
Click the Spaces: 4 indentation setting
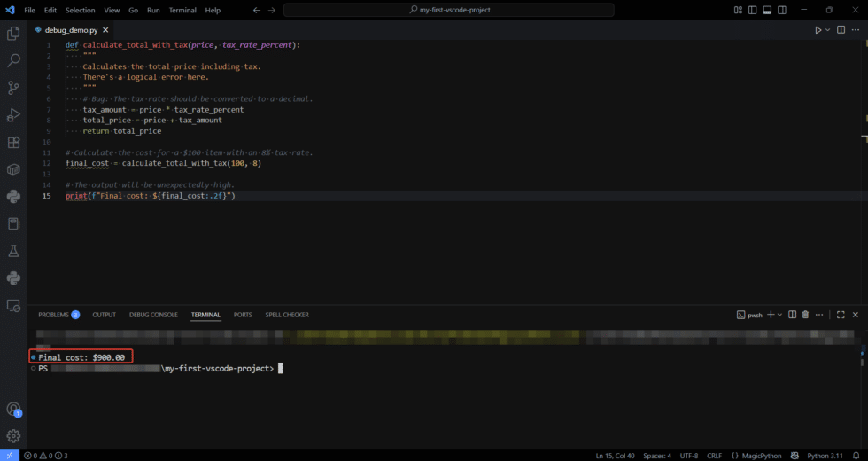(656, 456)
